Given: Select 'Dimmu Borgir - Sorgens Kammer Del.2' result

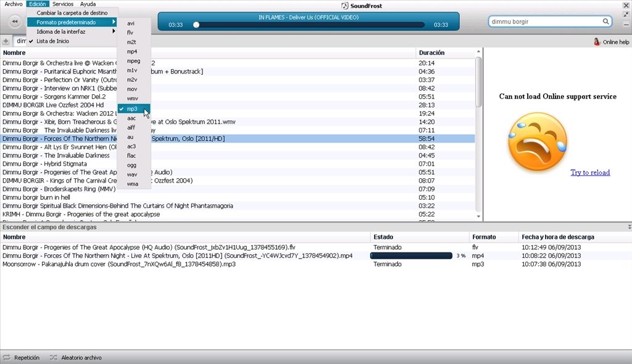Looking at the screenshot, I should point(238,97).
